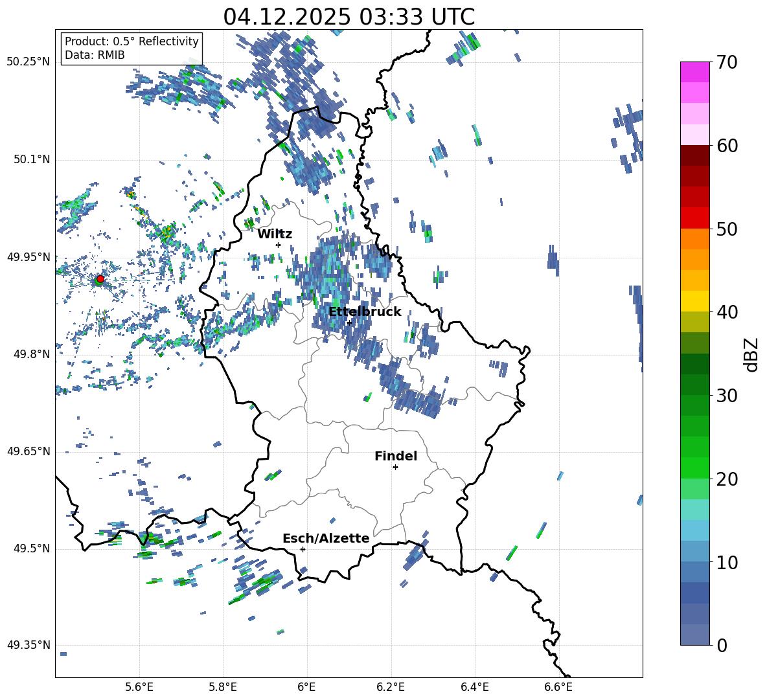Click the 49.35°N latitude label
The image size is (767, 700).
[29, 645]
